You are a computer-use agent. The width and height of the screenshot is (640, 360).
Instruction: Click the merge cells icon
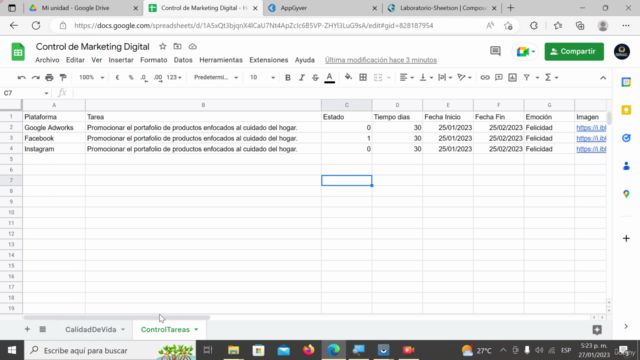pos(378,78)
